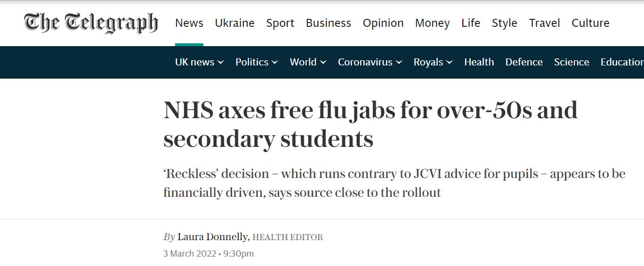Viewport: 644px width, 266px height.
Task: Open the Coronavirus submenu chevron
Action: tap(399, 62)
